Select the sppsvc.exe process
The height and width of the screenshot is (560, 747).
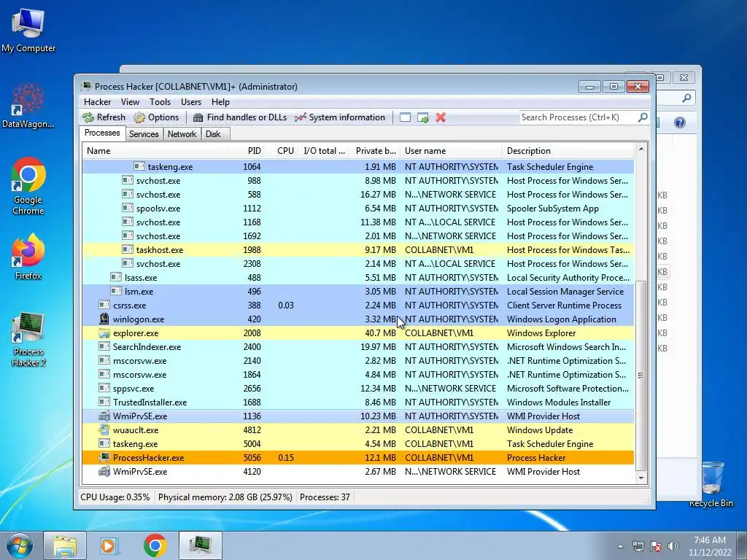click(x=358, y=389)
